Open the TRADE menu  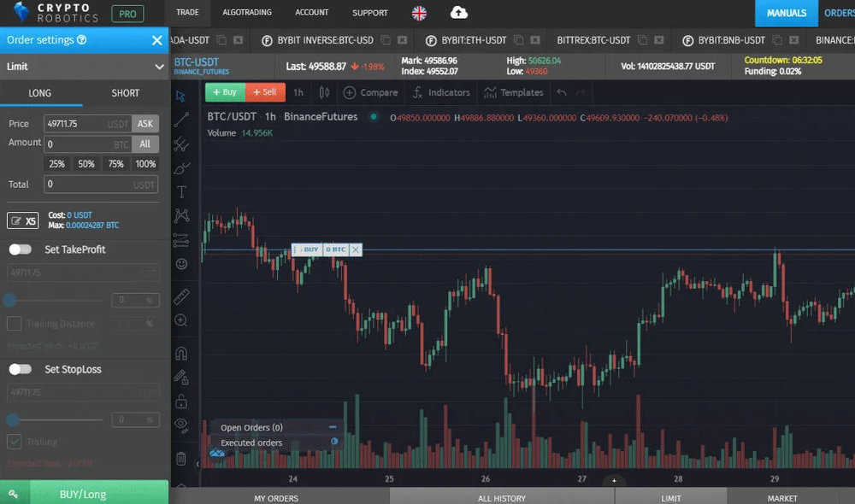pos(187,12)
